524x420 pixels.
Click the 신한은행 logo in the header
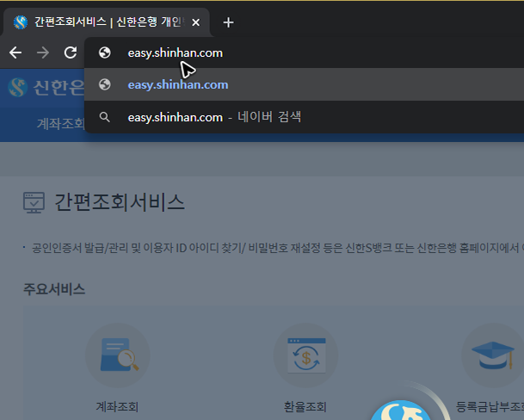46,88
